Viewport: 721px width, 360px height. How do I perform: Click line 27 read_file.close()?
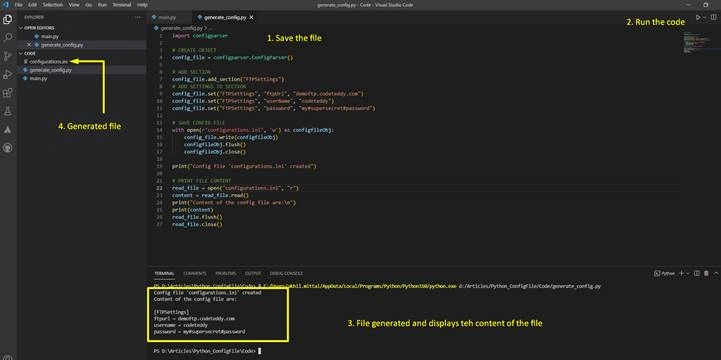[197, 224]
